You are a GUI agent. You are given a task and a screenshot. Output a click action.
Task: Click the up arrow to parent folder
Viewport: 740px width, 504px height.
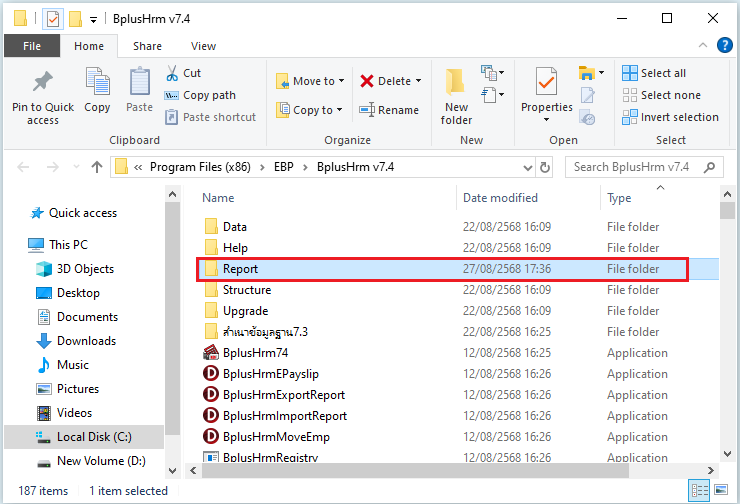coord(96,167)
